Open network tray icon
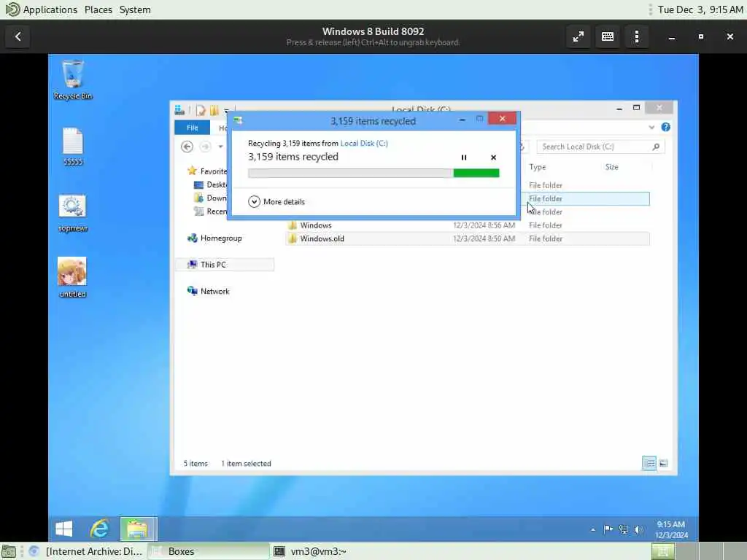The width and height of the screenshot is (747, 560). point(623,529)
